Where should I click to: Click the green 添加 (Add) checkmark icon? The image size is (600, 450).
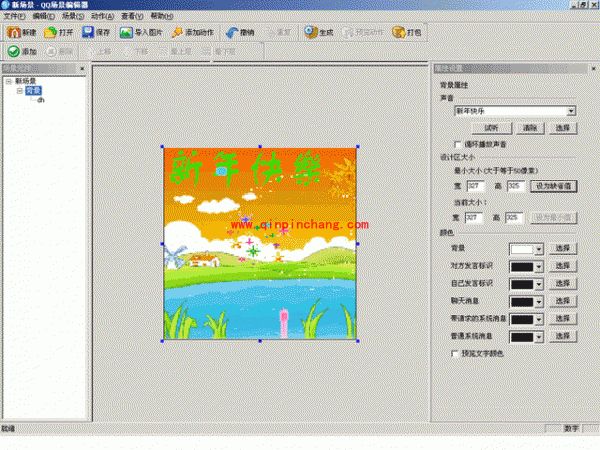point(14,51)
